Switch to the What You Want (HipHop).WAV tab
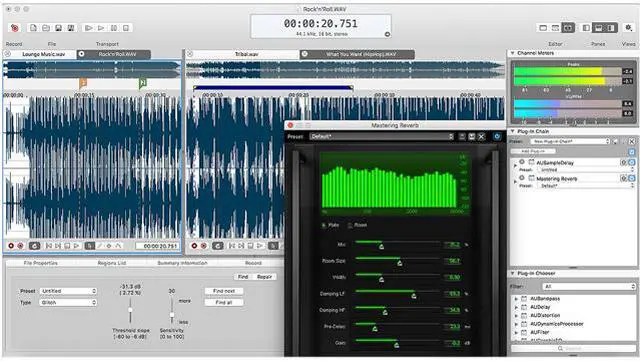 (x=358, y=54)
